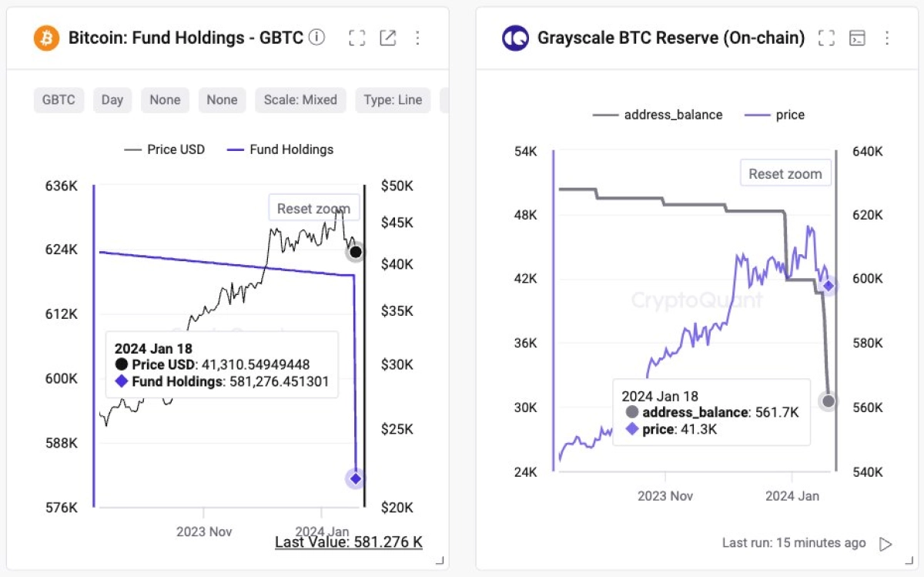
Task: Click Grayscale BTC Reserve (On-chain) title
Action: point(671,38)
